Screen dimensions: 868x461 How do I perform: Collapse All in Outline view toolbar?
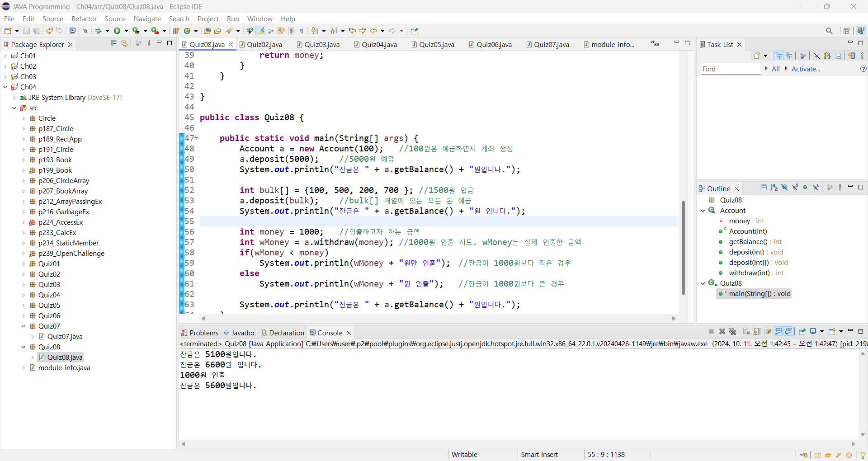764,188
